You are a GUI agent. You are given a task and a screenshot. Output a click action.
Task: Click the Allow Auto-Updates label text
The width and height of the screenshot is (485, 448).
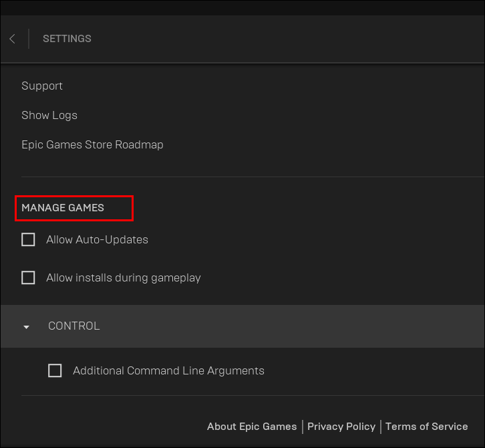point(97,239)
